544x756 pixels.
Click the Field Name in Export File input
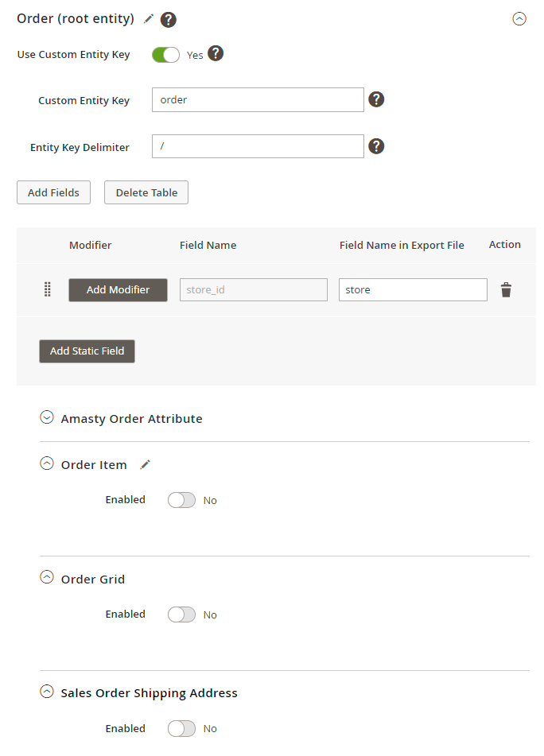point(413,290)
